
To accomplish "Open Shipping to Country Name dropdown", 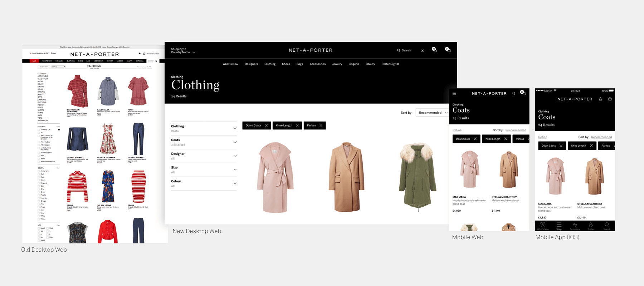I will (183, 51).
